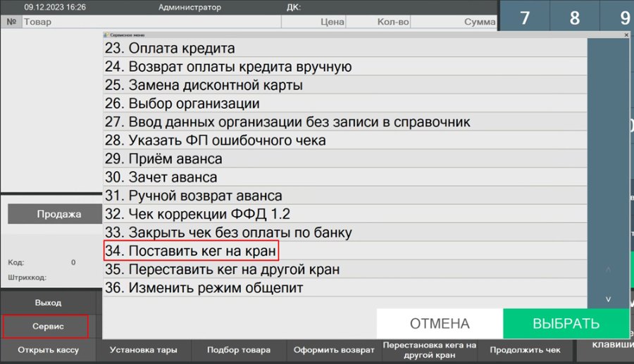This screenshot has width=634, height=364.
Task: Select menu item 23 Оплата кредита
Action: tap(345, 48)
